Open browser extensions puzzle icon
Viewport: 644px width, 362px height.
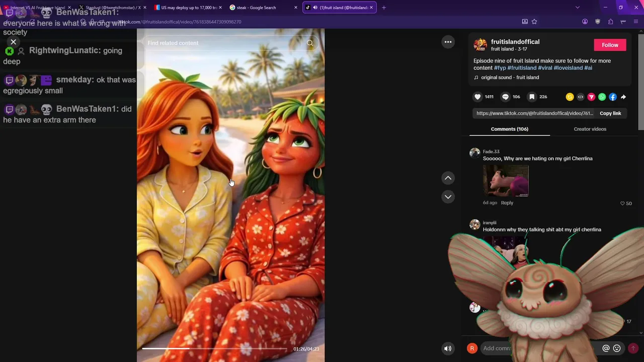click(x=610, y=22)
